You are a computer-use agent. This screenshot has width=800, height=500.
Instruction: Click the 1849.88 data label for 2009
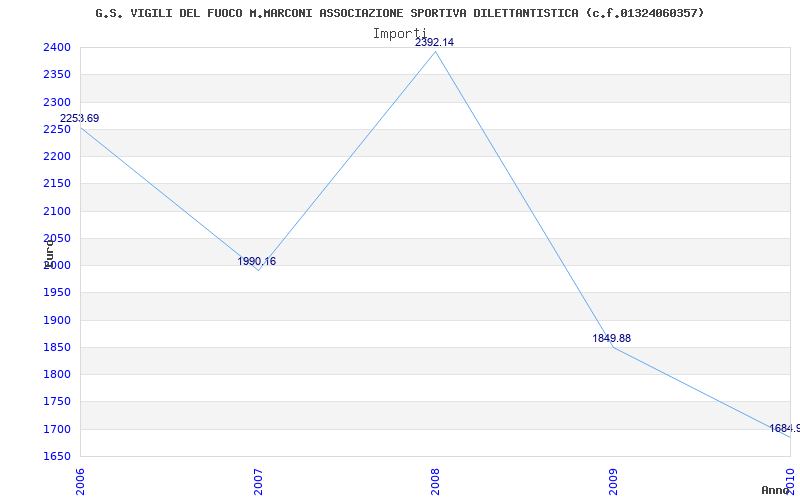[611, 338]
